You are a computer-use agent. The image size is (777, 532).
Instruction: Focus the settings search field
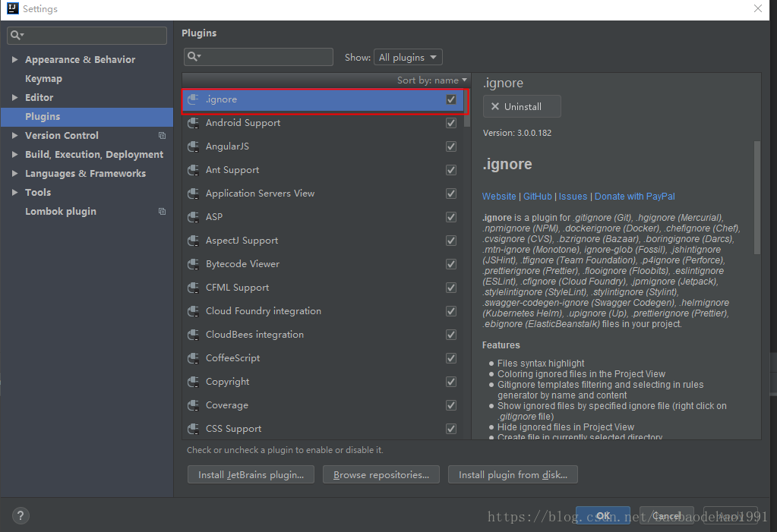point(87,35)
